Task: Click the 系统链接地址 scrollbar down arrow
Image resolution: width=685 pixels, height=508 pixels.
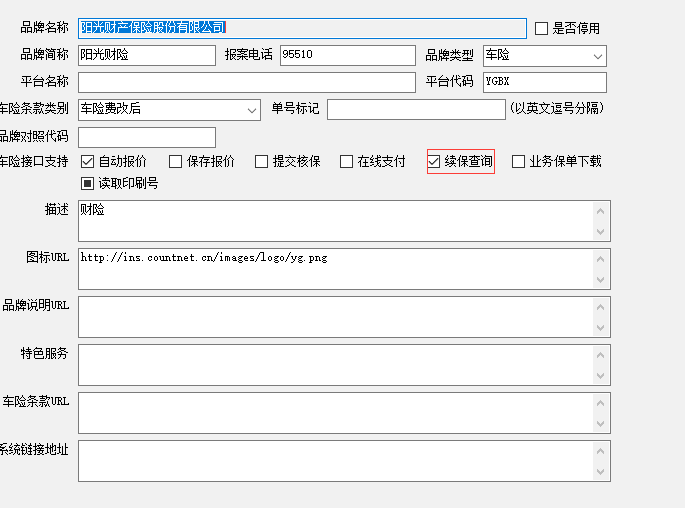Action: pos(601,472)
